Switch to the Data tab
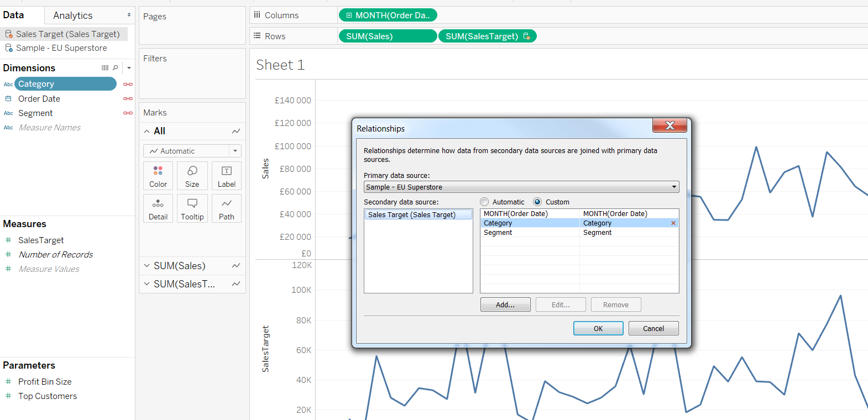Screen dimensions: 868x420 pyautogui.click(x=14, y=15)
